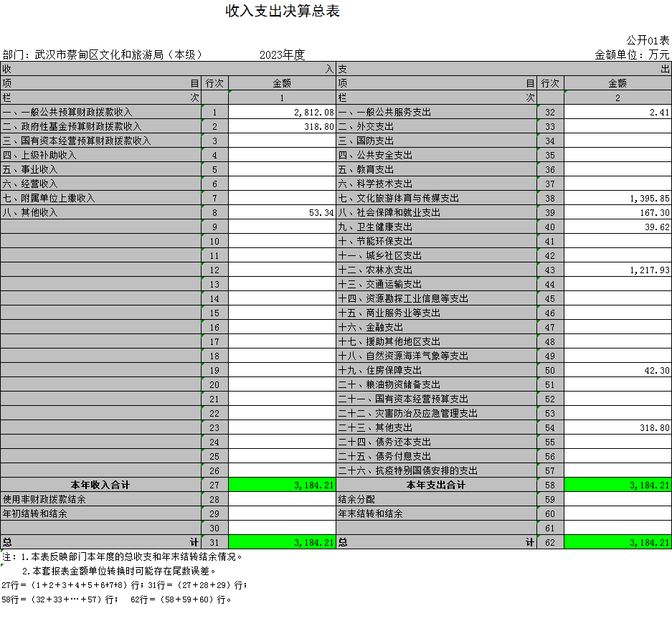Select 社会保障和就业支出 cell
Screen dimensions: 672x621
pos(437,212)
